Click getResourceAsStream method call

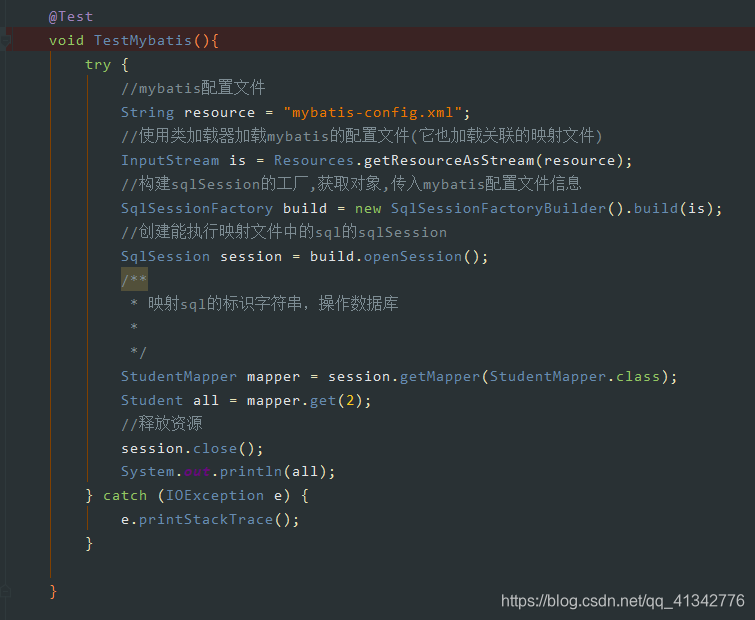tap(449, 160)
